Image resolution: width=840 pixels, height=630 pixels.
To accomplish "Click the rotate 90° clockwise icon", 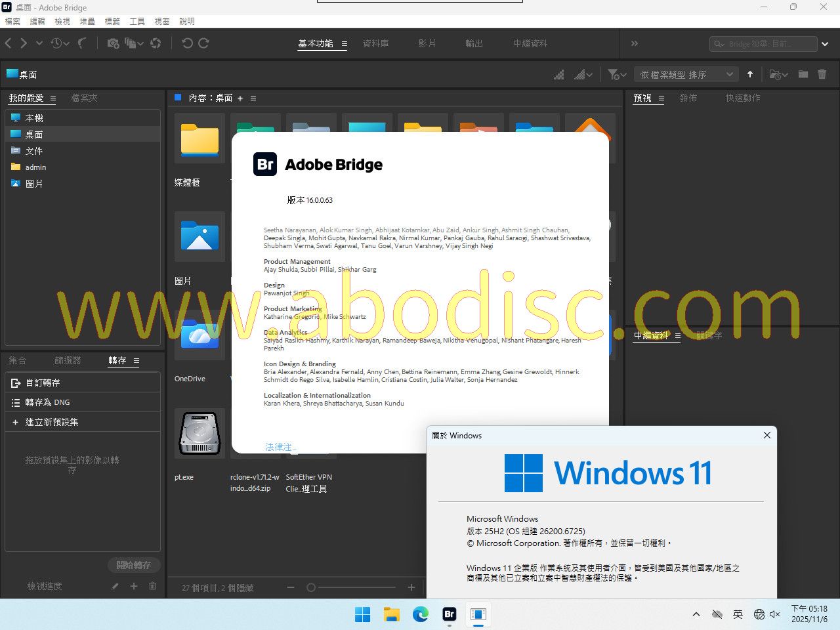I will point(204,43).
